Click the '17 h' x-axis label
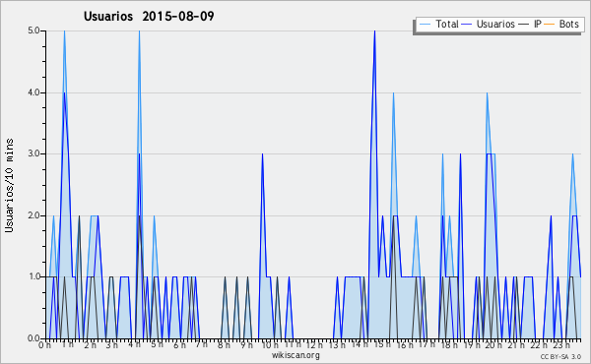The width and height of the screenshot is (591, 364). [x=427, y=344]
